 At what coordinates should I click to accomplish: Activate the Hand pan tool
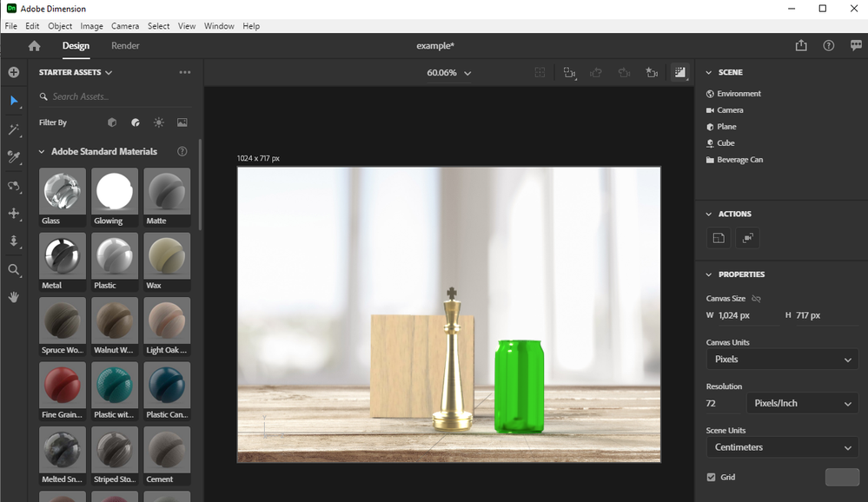pyautogui.click(x=14, y=297)
